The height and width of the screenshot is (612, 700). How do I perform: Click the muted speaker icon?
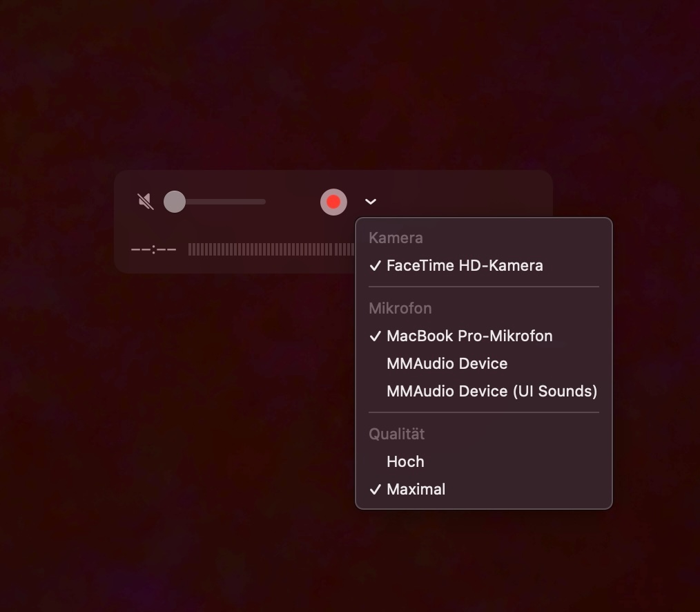pyautogui.click(x=146, y=202)
